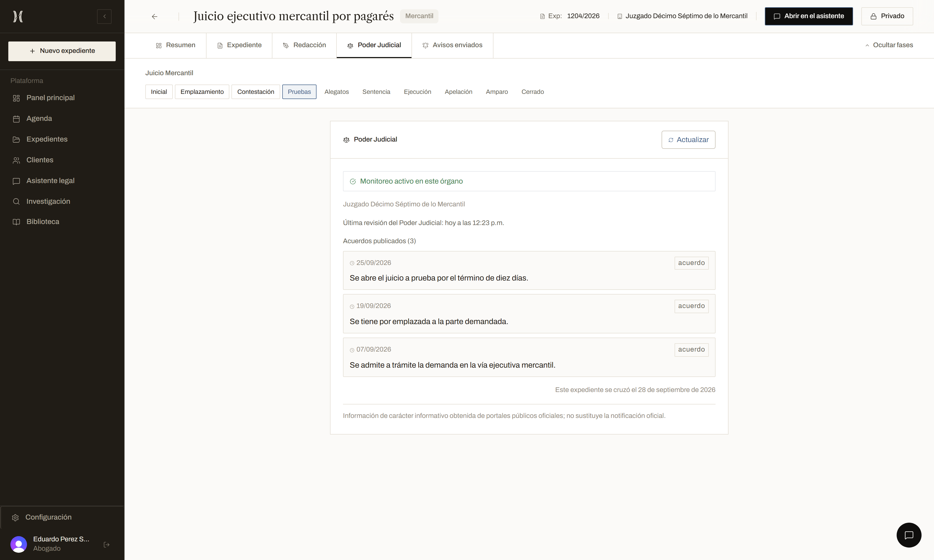Open the floating chat bubble button
This screenshot has height=560, width=934.
(x=909, y=535)
